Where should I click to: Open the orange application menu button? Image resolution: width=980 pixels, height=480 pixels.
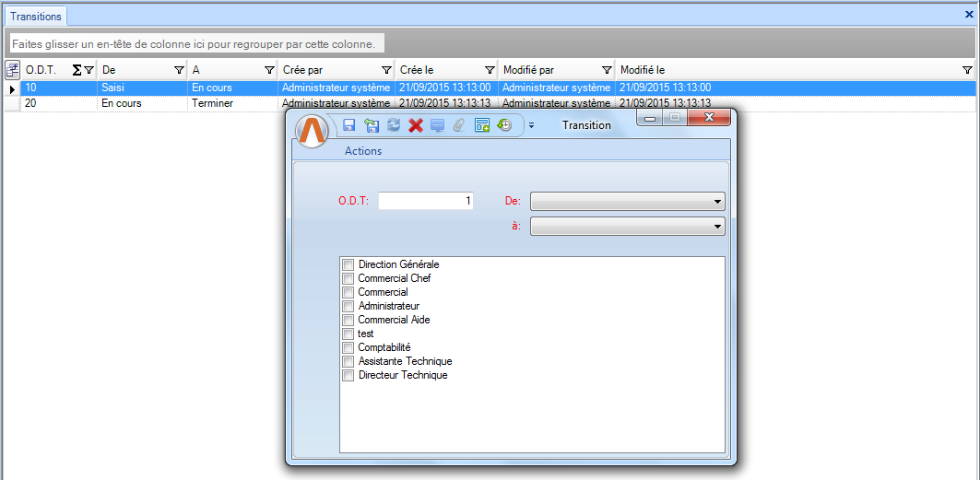[312, 131]
